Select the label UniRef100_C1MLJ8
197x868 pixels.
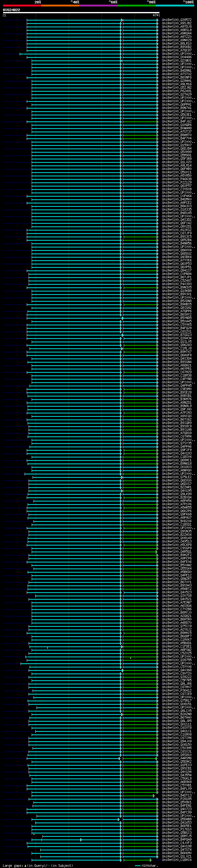click(x=177, y=348)
